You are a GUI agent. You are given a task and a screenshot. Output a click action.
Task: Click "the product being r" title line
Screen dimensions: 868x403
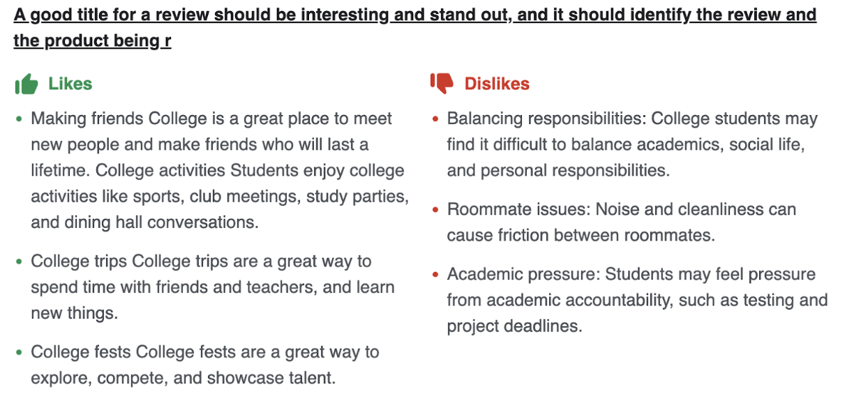pyautogui.click(x=92, y=41)
